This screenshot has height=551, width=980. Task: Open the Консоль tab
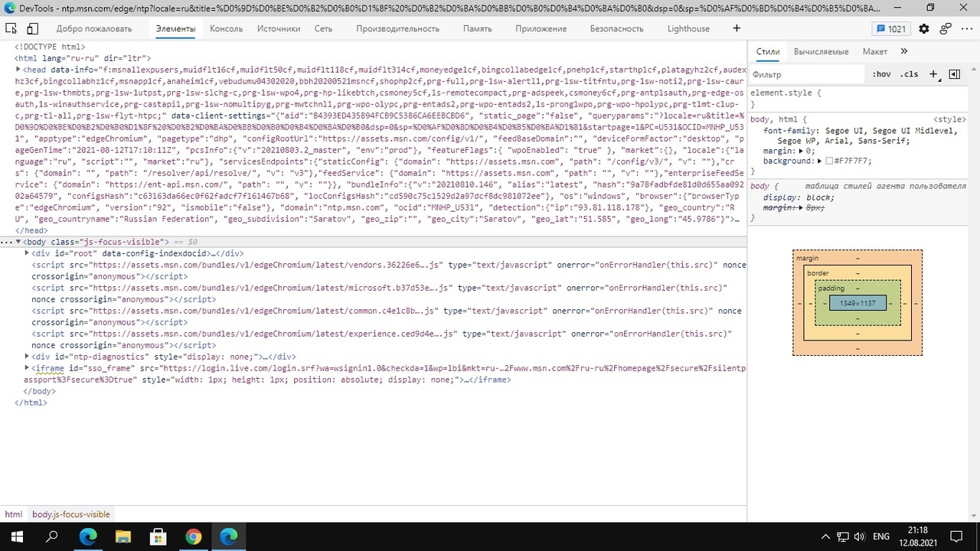[226, 28]
